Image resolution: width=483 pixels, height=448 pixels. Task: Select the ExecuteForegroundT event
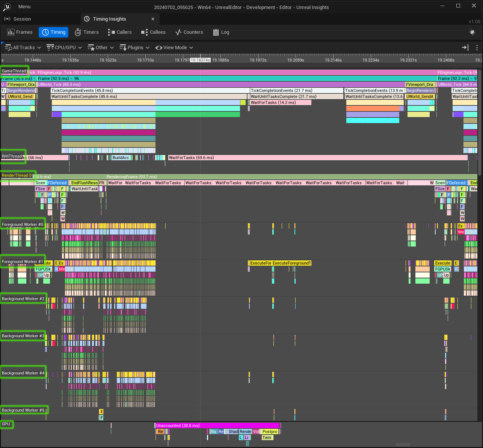[292, 263]
